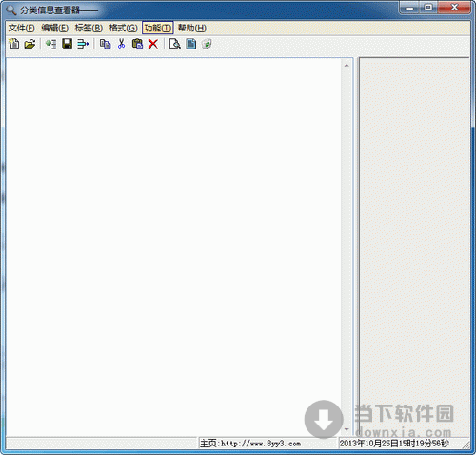Maximize the 分类信息查看器 window
Viewport: 476px width, 455px height.
coord(428,8)
